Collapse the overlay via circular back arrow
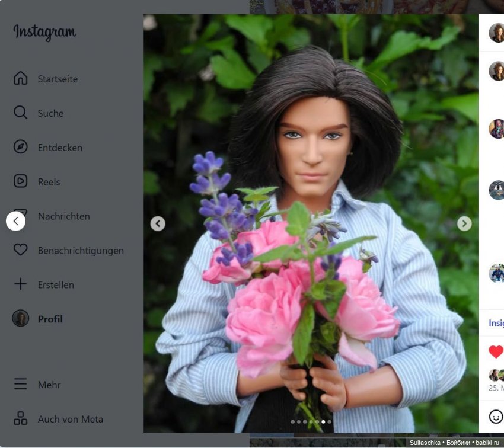504x448 pixels. [x=16, y=220]
